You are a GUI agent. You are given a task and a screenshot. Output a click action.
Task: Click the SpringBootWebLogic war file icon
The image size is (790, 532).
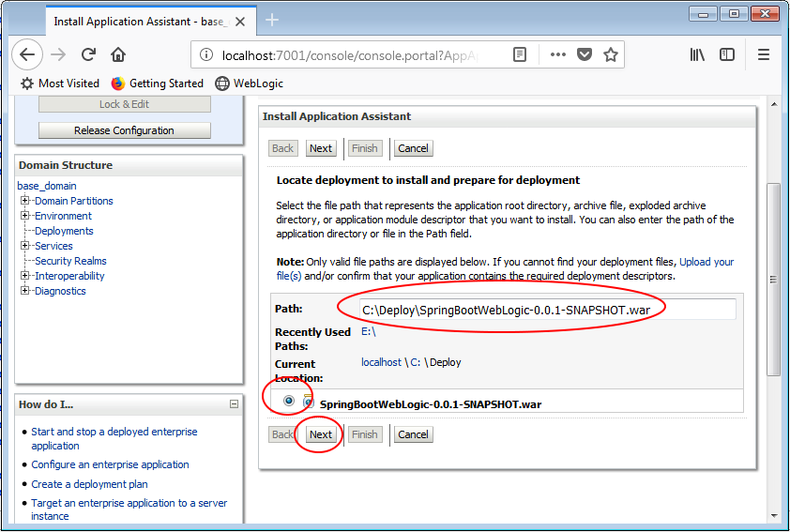tap(309, 402)
